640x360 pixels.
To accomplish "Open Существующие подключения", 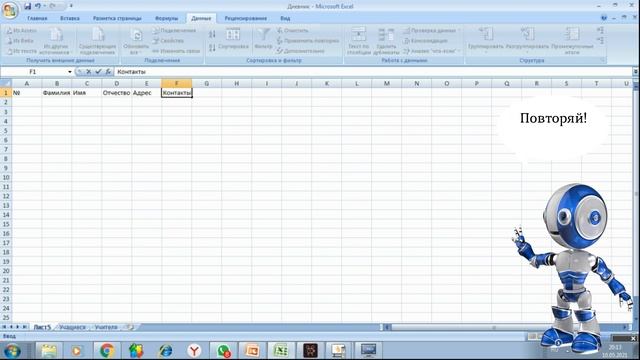I will click(x=98, y=42).
